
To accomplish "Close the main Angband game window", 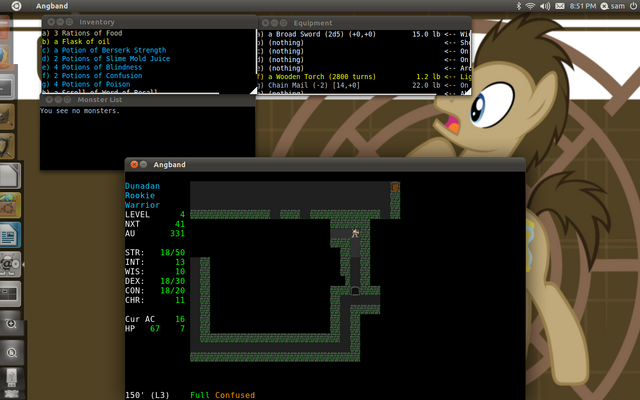I will 134,164.
